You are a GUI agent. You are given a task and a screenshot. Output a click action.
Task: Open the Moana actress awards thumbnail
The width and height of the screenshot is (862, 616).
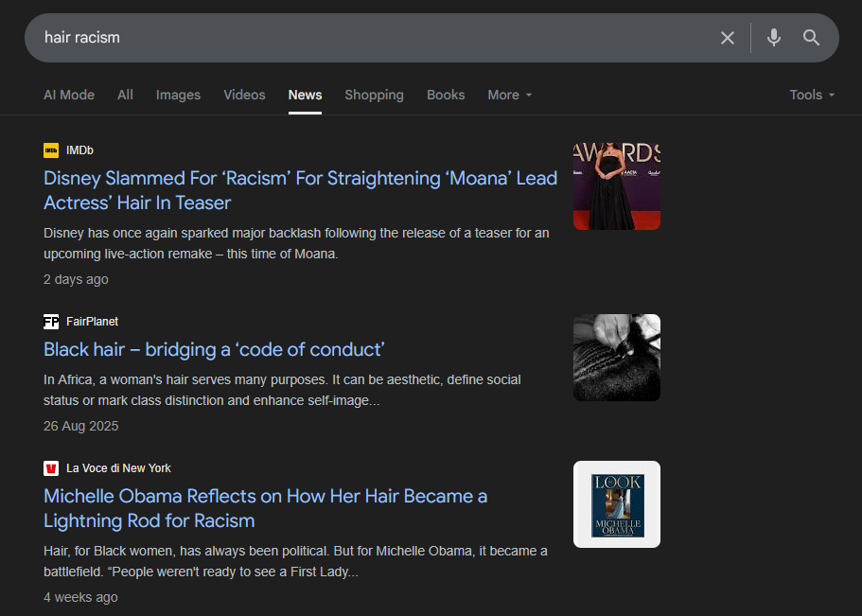(617, 186)
